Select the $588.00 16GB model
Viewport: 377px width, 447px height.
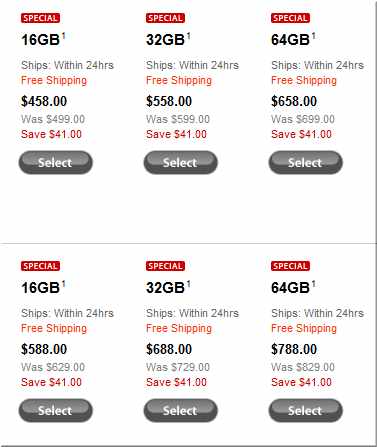pos(55,410)
